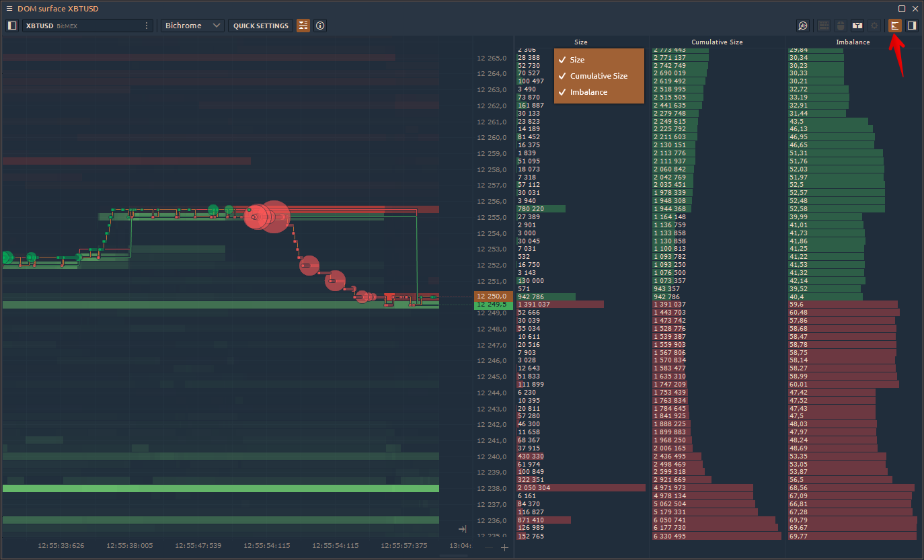The width and height of the screenshot is (924, 560).
Task: Click the order entry panel icon
Action: (x=857, y=26)
